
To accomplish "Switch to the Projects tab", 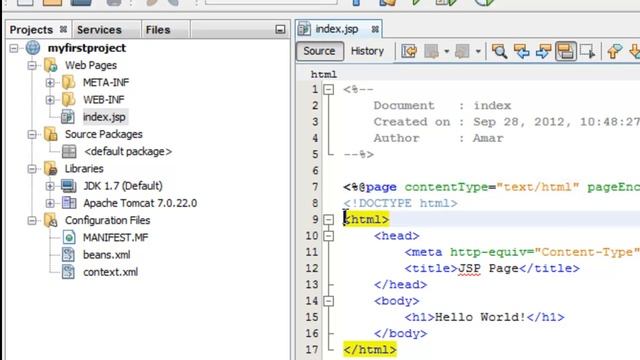I will pyautogui.click(x=31, y=30).
